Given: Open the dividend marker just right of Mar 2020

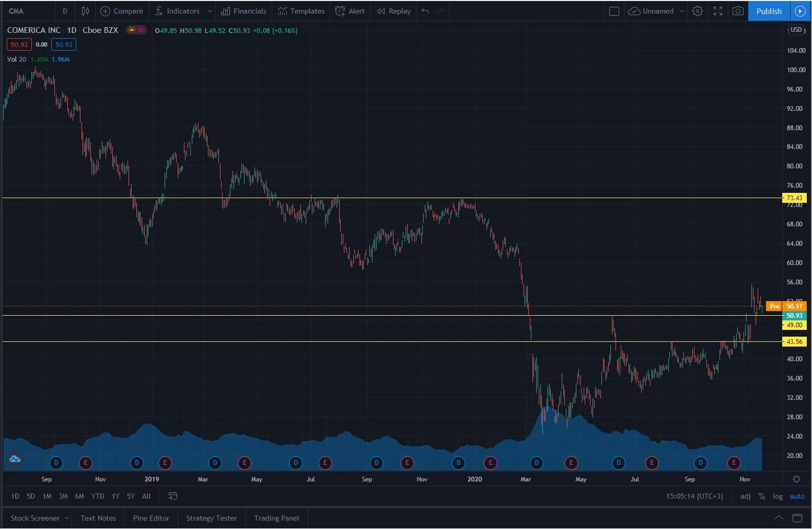Looking at the screenshot, I should point(536,463).
